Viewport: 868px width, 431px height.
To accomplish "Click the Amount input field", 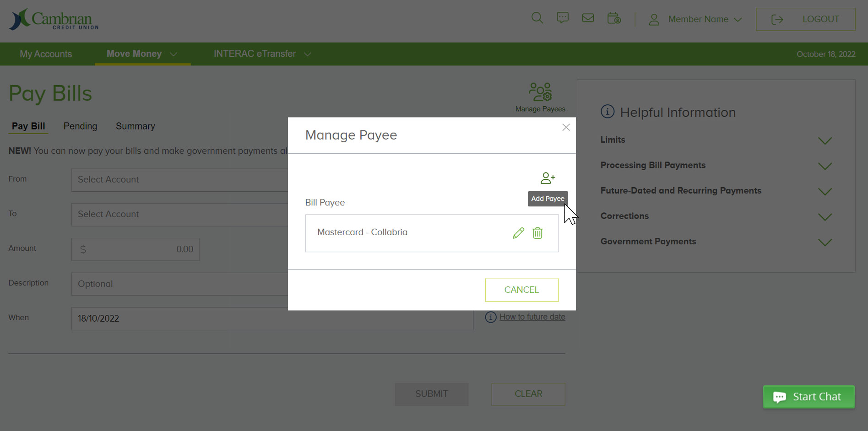I will 135,249.
